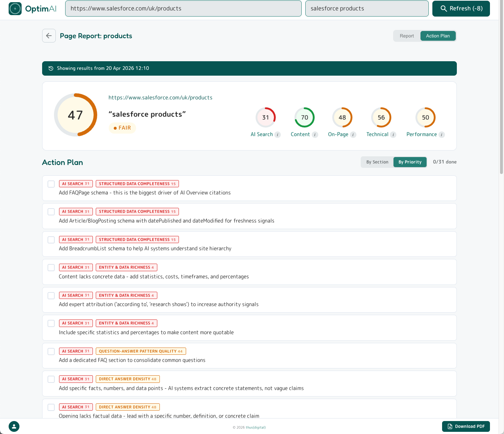Check the Add BreadcrumbList schema task
Image resolution: width=504 pixels, height=434 pixels.
pyautogui.click(x=51, y=240)
